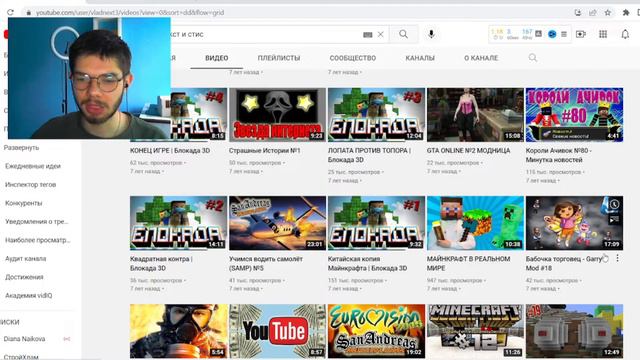Image resolution: width=640 pixels, height=360 pixels.
Task: Open the three-dot menu for Бабочка торговец video
Action: (x=617, y=258)
